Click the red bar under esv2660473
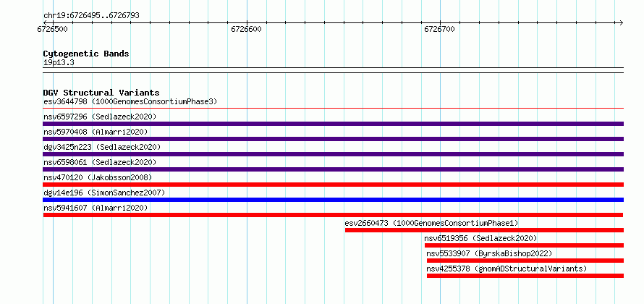Image resolution: width=644 pixels, height=304 pixels. pyautogui.click(x=484, y=230)
